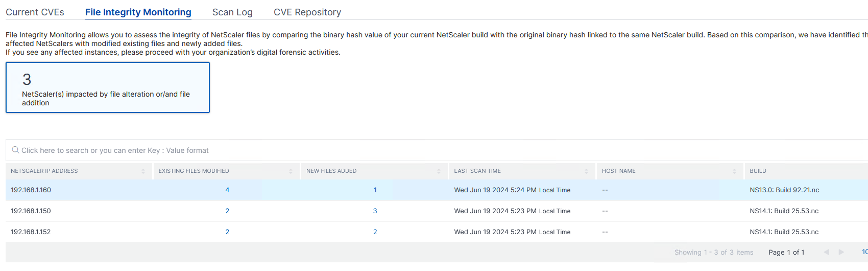Sort by New Files Added arrows
This screenshot has height=271, width=868.
(x=439, y=171)
